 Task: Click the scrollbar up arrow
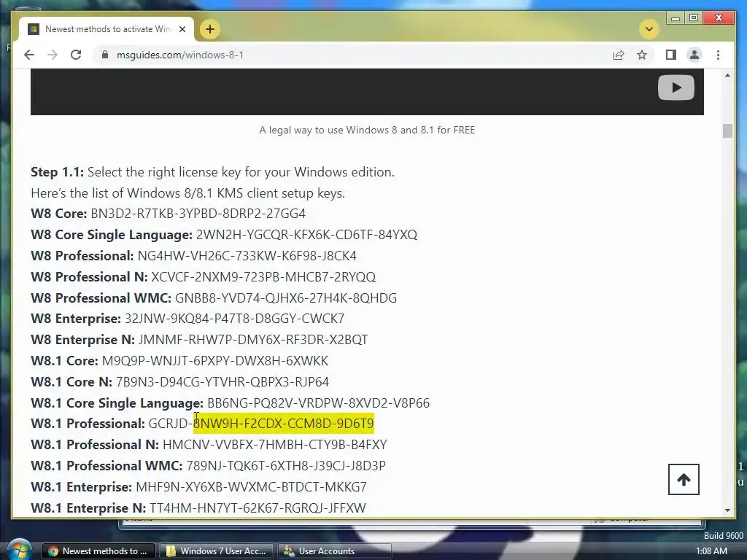point(727,75)
